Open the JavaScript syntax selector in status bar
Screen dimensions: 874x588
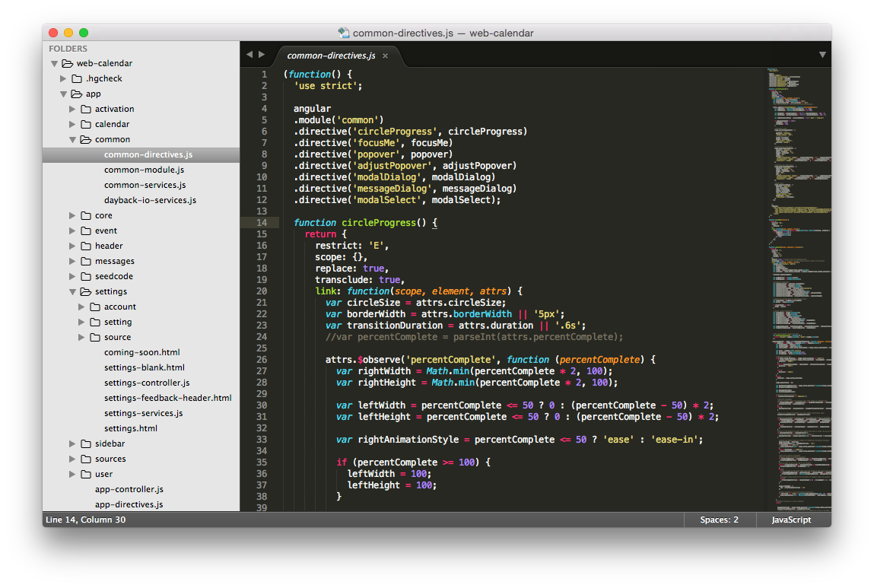coord(793,520)
